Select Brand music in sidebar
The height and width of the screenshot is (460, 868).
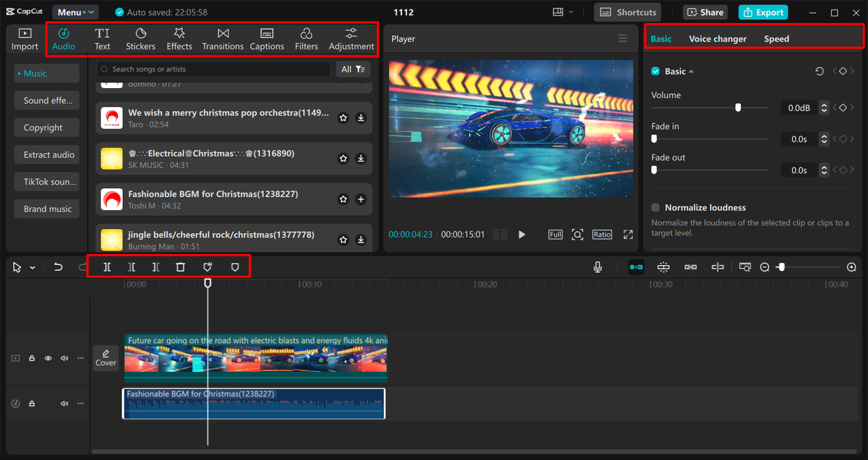pyautogui.click(x=47, y=209)
